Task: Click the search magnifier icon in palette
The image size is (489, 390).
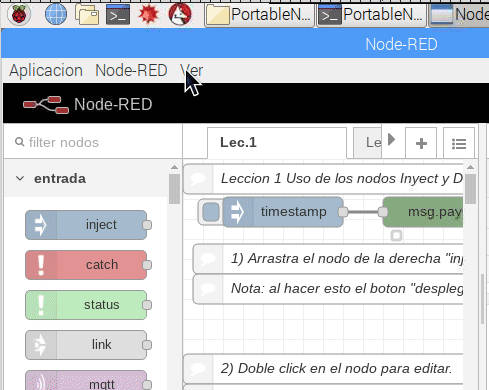Action: click(20, 142)
